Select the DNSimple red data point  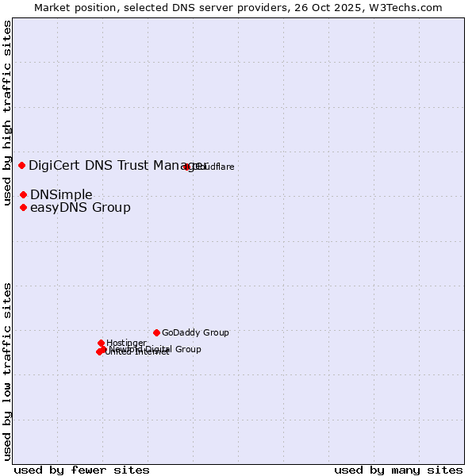tap(24, 194)
